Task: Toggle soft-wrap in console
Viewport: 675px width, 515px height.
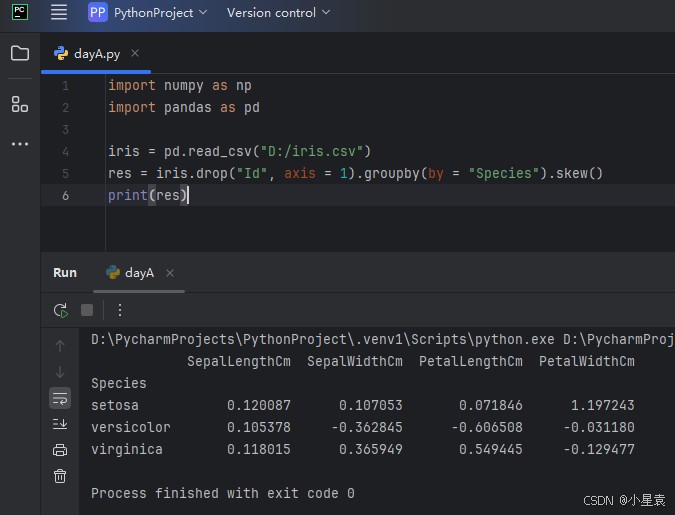Action: click(x=60, y=398)
